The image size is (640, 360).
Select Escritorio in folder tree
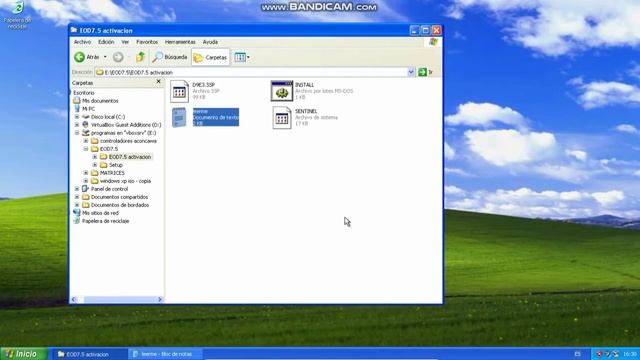point(84,93)
